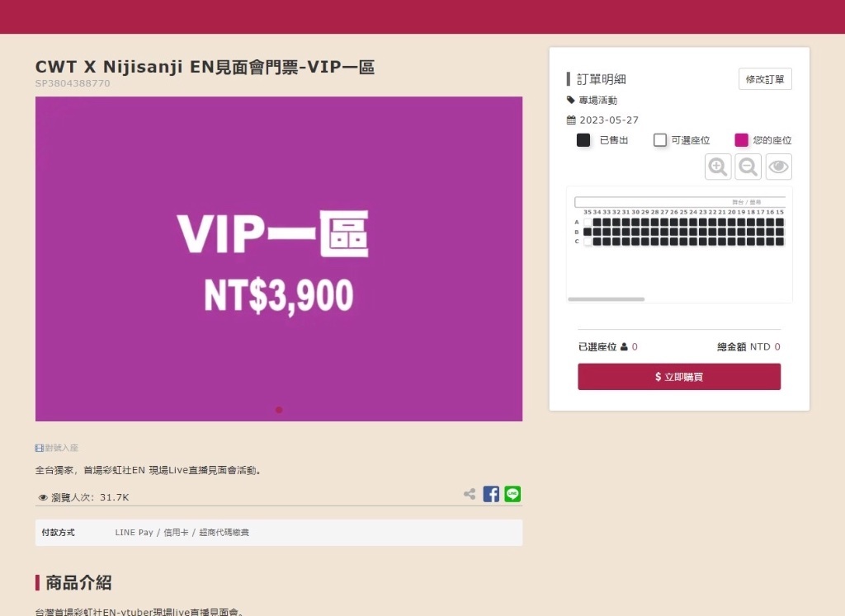Click the tag icon beside 專場活動
845x616 pixels.
coord(571,100)
